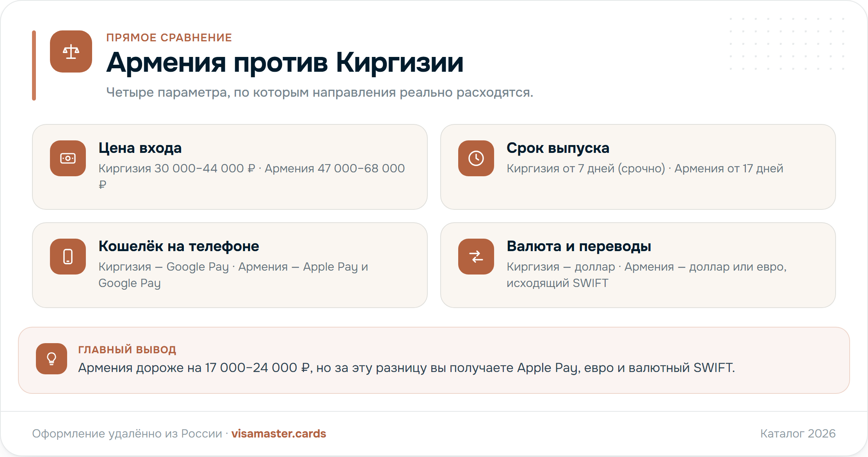868x457 pixels.
Task: Click the ГЛАВНЫЙ ВЫВОД label
Action: point(127,349)
